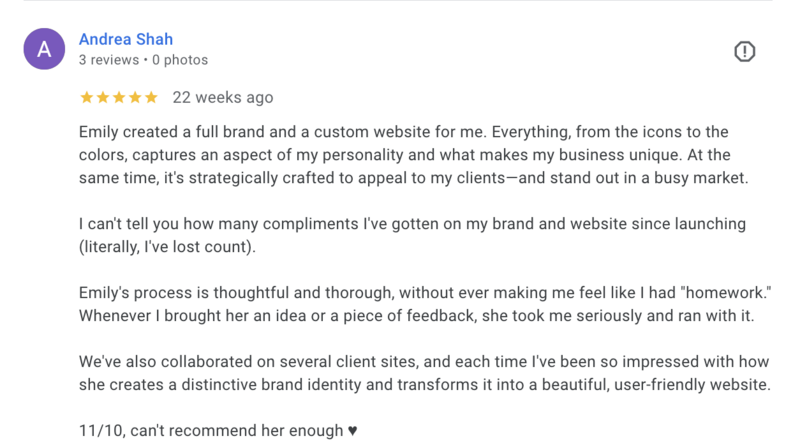Screen dimensions: 800x443
Task: Click the first gold rating star
Action: point(87,97)
